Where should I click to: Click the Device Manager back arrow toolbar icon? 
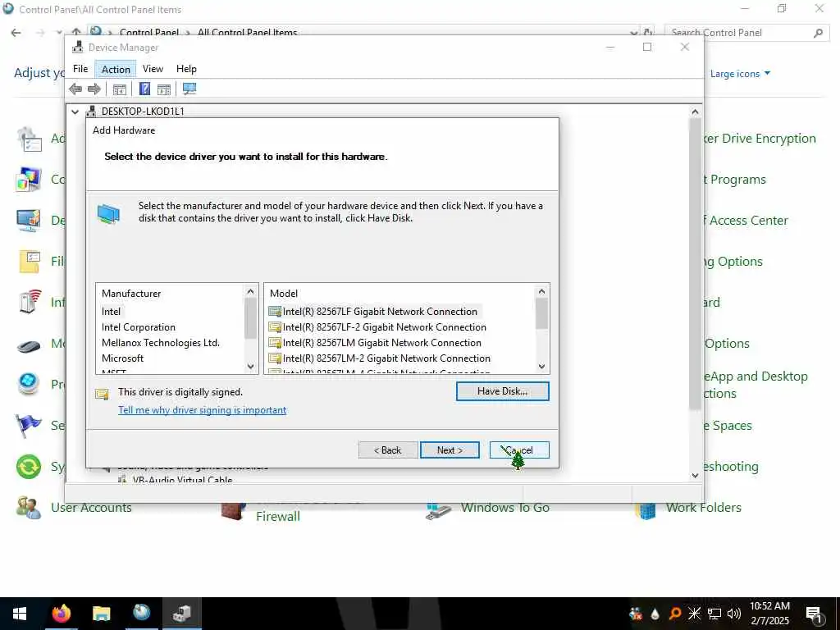pyautogui.click(x=75, y=89)
